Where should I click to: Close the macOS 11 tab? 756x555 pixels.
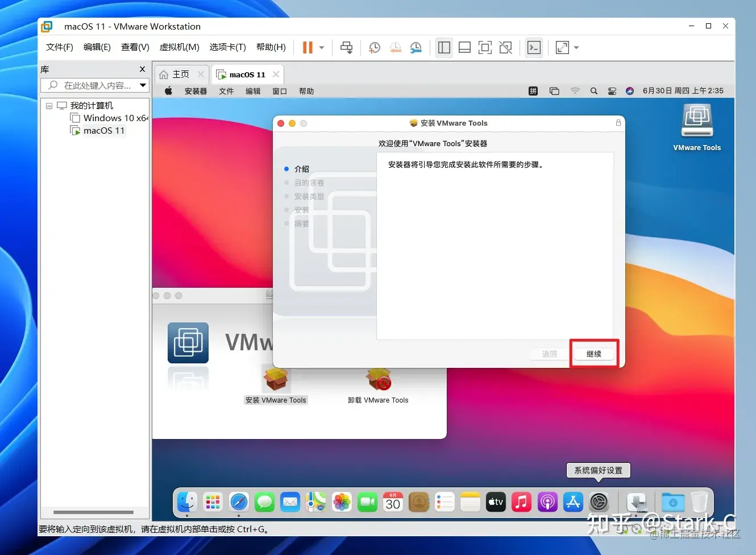(276, 74)
